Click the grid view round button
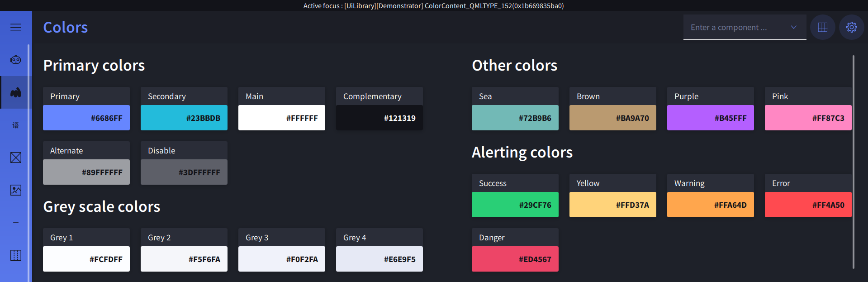 [823, 27]
